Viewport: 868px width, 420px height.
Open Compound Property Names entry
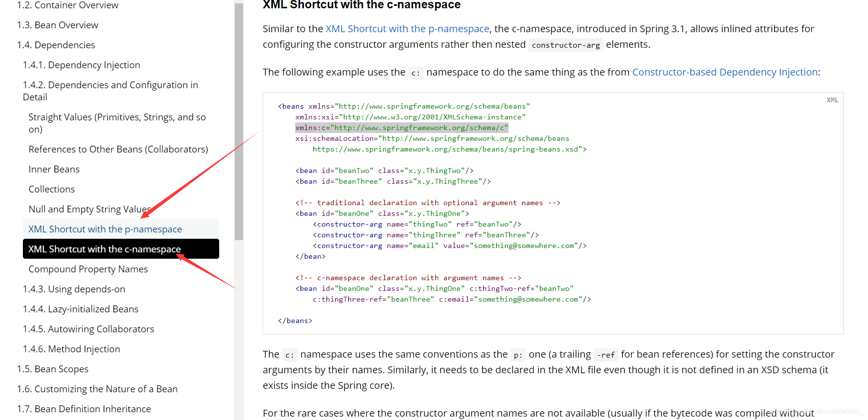pos(88,269)
